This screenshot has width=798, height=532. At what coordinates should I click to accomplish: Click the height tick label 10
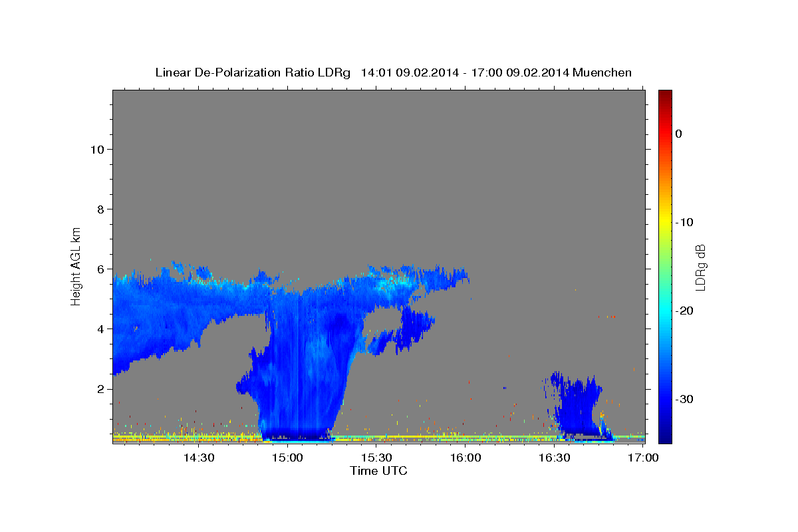[x=96, y=149]
